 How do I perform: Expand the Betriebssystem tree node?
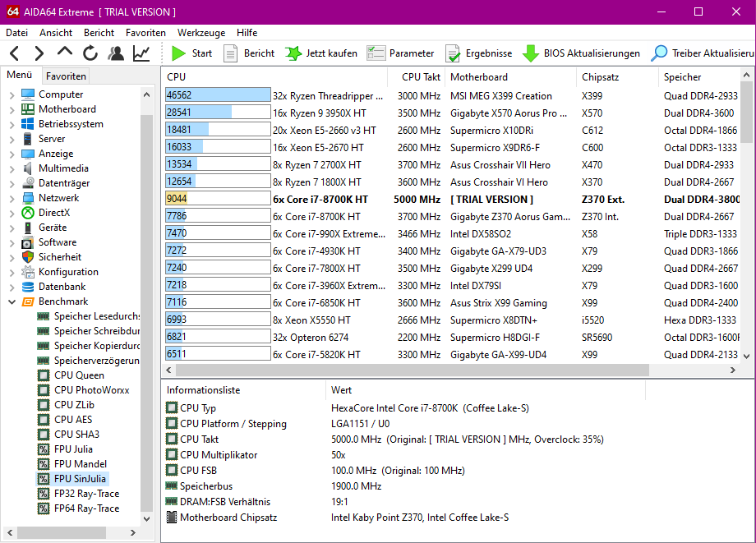pos(12,124)
